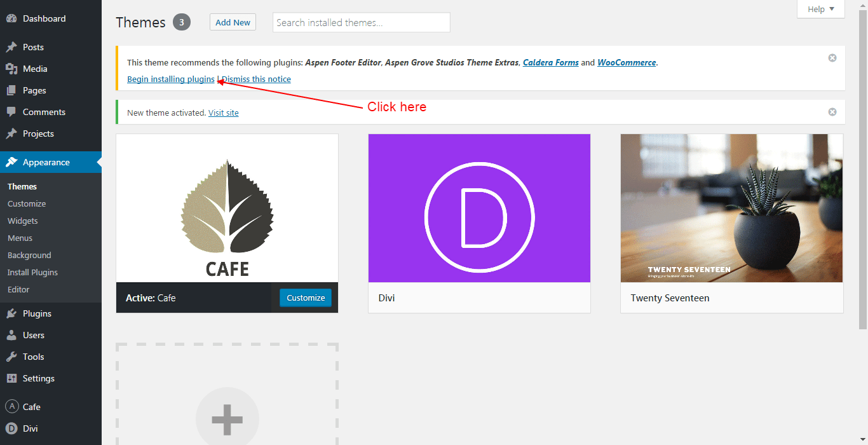Image resolution: width=868 pixels, height=445 pixels.
Task: Select the Twenty Seventeen theme thumbnail
Action: 732,208
